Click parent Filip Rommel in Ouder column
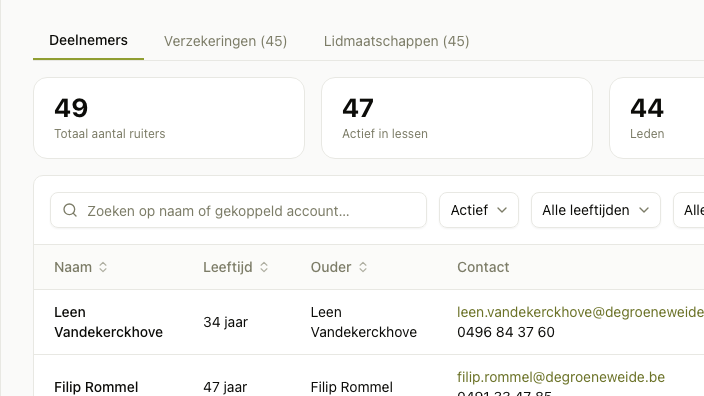Image resolution: width=704 pixels, height=396 pixels. pyautogui.click(x=352, y=387)
